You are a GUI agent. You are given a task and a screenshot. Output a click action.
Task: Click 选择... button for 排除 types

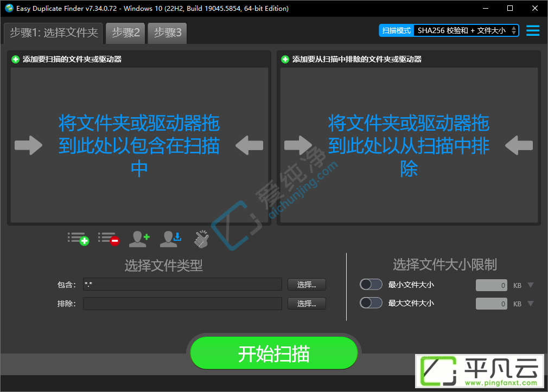[x=307, y=303]
